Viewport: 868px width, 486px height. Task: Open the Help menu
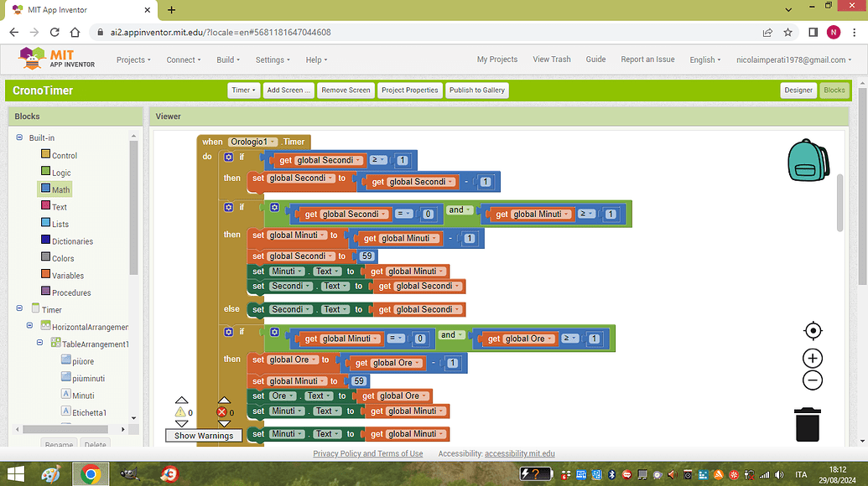316,59
